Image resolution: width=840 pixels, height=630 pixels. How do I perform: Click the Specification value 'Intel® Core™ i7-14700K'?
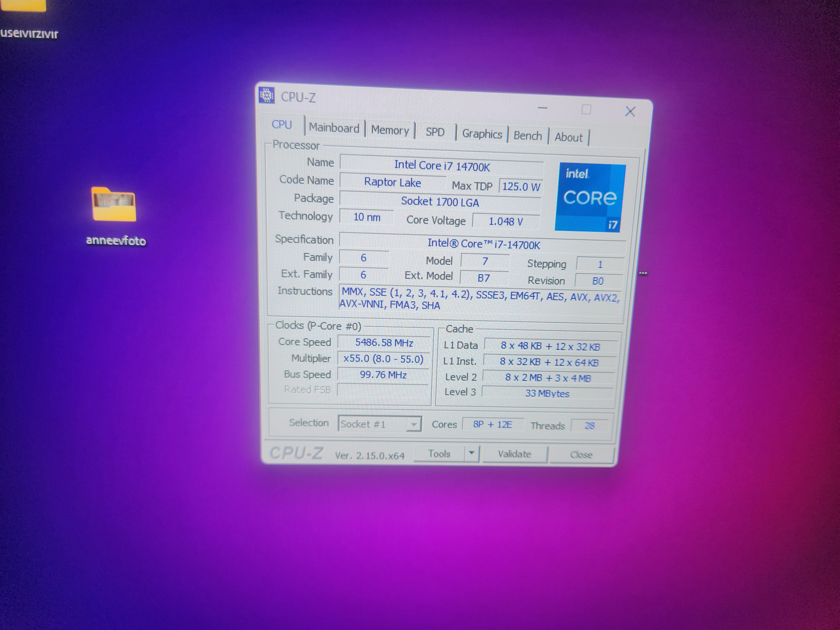tap(483, 244)
